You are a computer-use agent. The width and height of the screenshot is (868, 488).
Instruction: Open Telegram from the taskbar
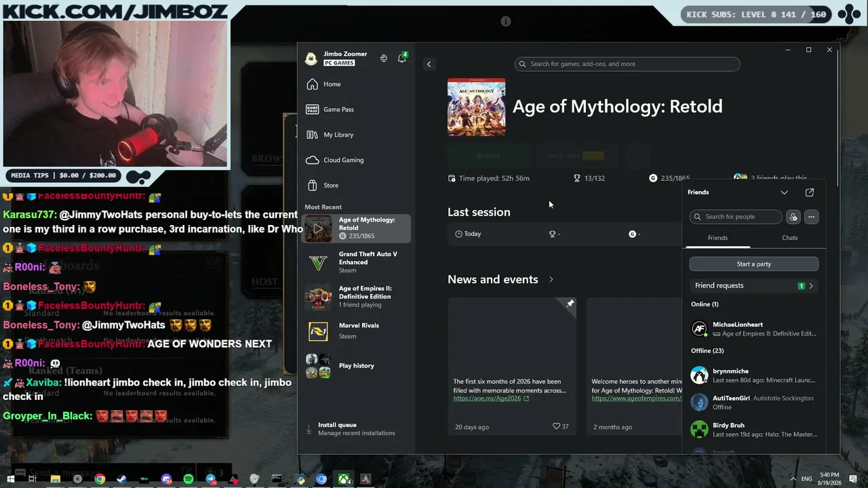point(210,479)
